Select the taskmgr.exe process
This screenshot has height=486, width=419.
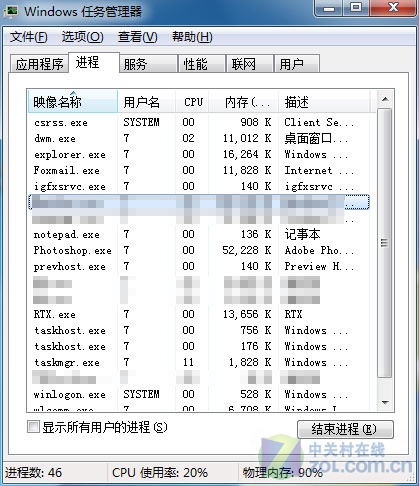(x=199, y=362)
